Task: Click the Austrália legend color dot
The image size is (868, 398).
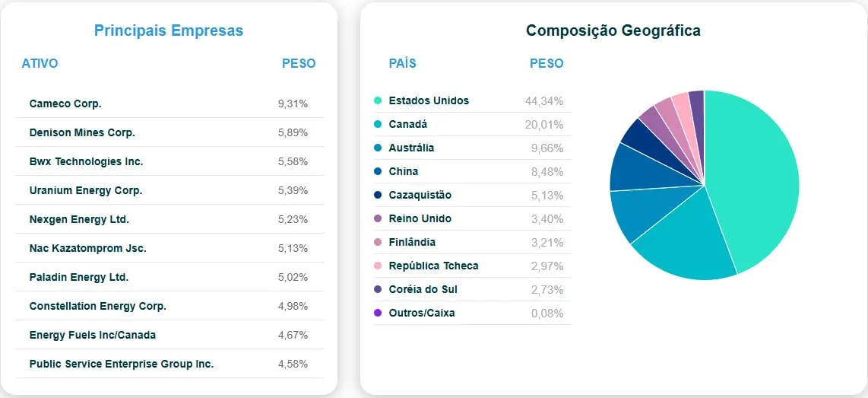Action: click(x=378, y=148)
